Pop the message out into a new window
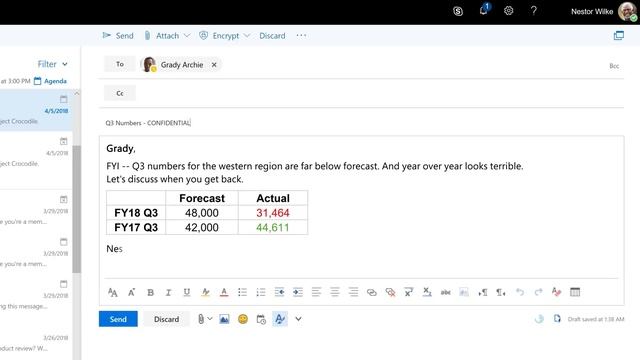The height and width of the screenshot is (360, 640). pyautogui.click(x=618, y=36)
